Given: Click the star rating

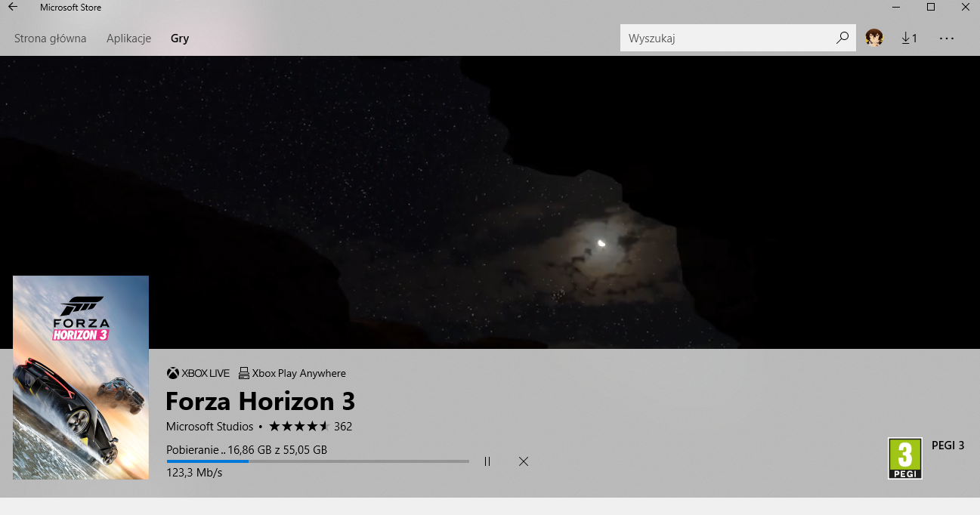Looking at the screenshot, I should click(299, 427).
